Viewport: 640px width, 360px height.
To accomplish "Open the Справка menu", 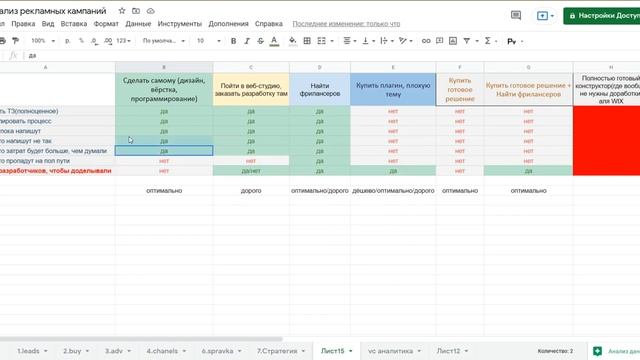I will (269, 24).
